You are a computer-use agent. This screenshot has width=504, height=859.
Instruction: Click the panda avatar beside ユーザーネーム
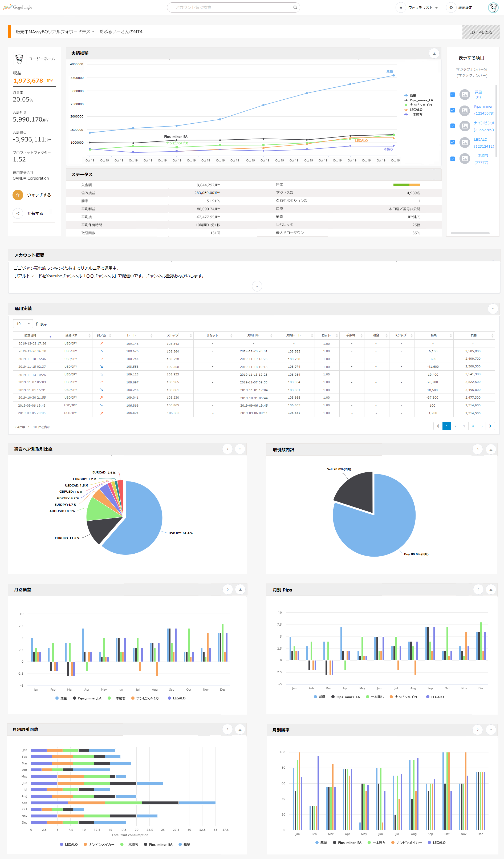(x=19, y=59)
